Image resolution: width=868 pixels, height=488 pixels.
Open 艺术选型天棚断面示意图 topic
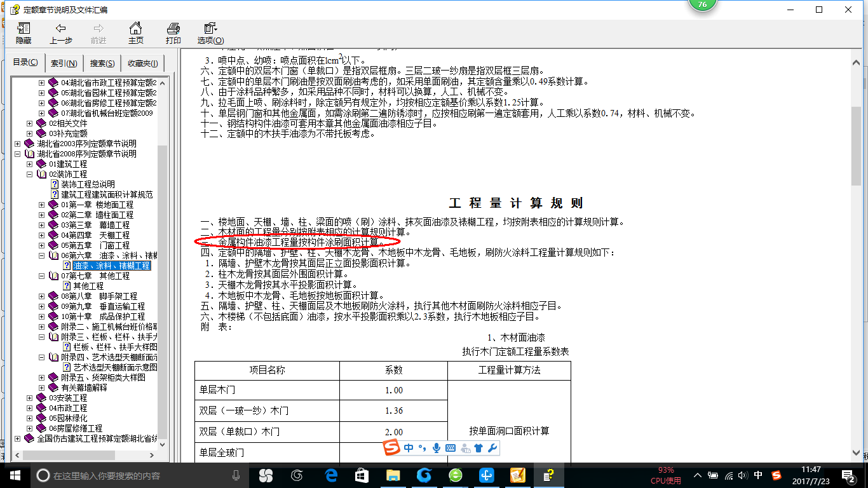115,367
